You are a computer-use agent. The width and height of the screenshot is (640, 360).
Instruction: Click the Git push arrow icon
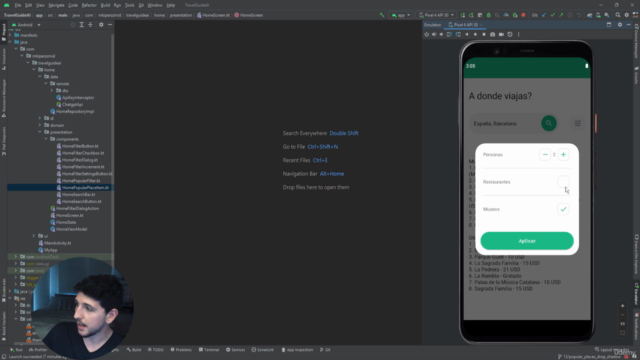(561, 15)
